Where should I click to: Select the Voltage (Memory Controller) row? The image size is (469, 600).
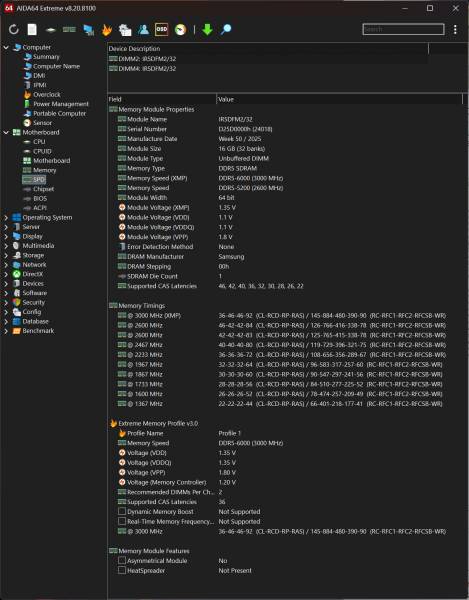285,482
